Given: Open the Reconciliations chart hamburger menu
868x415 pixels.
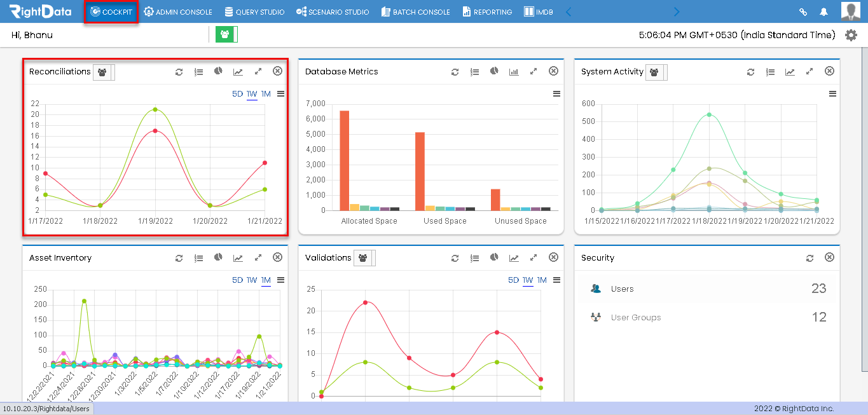Looking at the screenshot, I should [280, 94].
